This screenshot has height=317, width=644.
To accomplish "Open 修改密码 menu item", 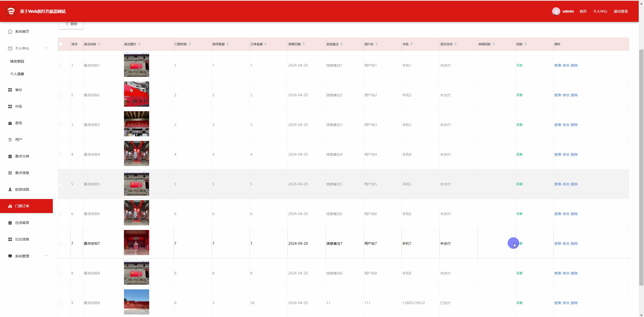I will pos(17,61).
